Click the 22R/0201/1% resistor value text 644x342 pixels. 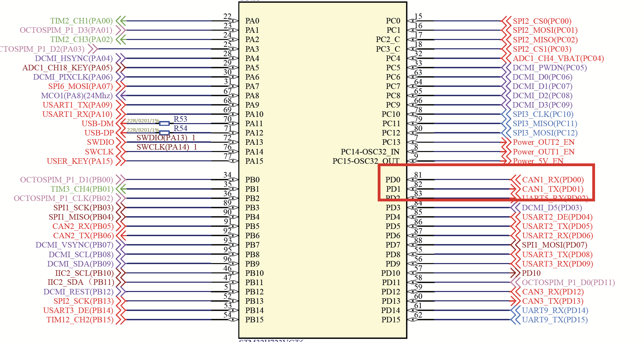tap(143, 121)
